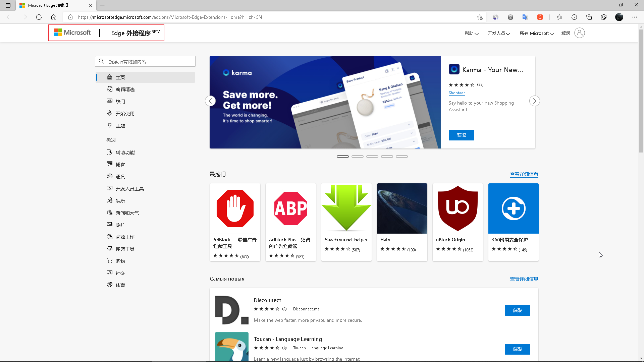Open the Collections toolbar icon
This screenshot has width=644, height=362.
pyautogui.click(x=589, y=17)
